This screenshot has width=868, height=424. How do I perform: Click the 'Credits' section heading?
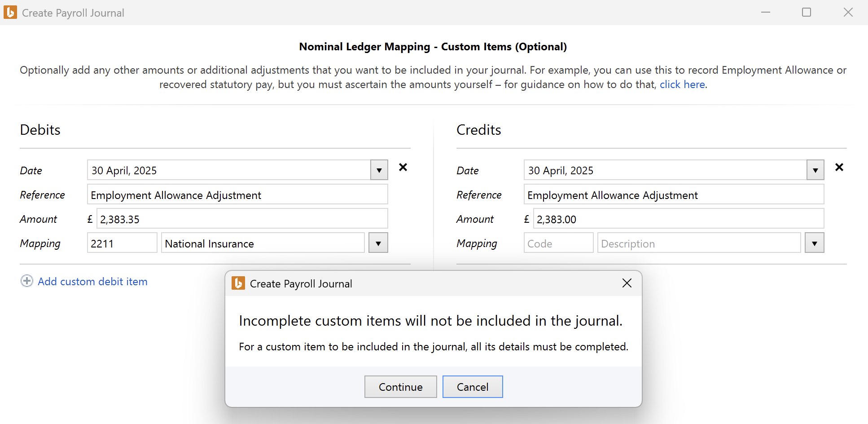pyautogui.click(x=479, y=130)
